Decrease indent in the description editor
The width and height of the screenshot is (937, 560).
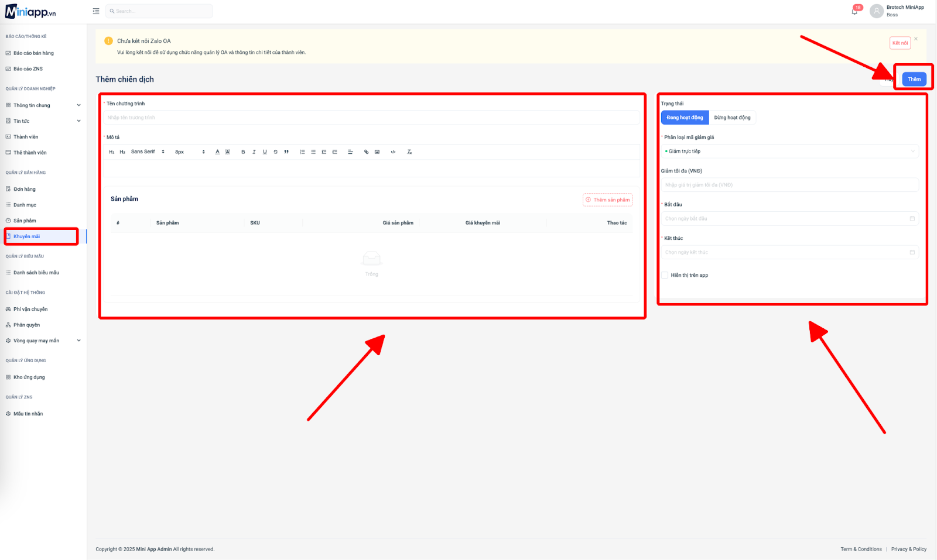(x=324, y=152)
